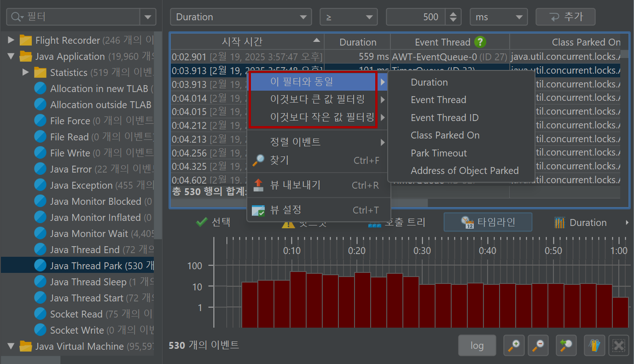The image size is (634, 364).
Task: Select the 0:02.901 table row
Action: click(x=396, y=57)
